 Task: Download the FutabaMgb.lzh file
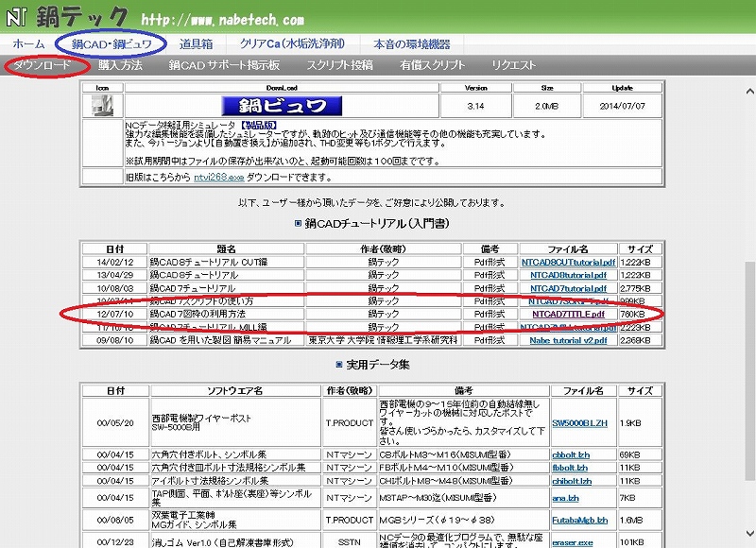pyautogui.click(x=580, y=521)
